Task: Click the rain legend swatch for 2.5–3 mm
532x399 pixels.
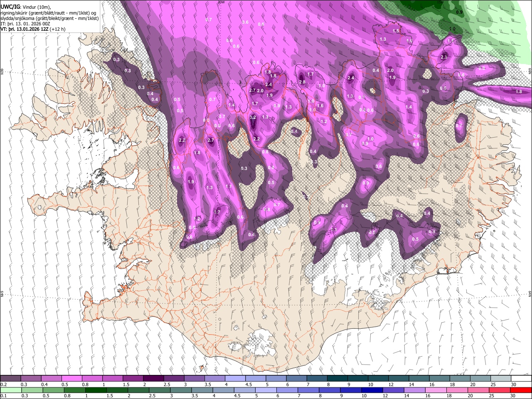Action: point(159,390)
